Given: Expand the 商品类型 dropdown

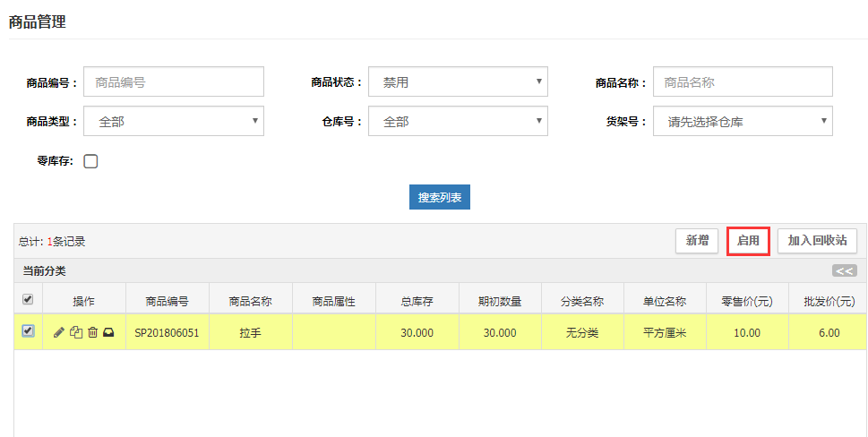Looking at the screenshot, I should (174, 121).
